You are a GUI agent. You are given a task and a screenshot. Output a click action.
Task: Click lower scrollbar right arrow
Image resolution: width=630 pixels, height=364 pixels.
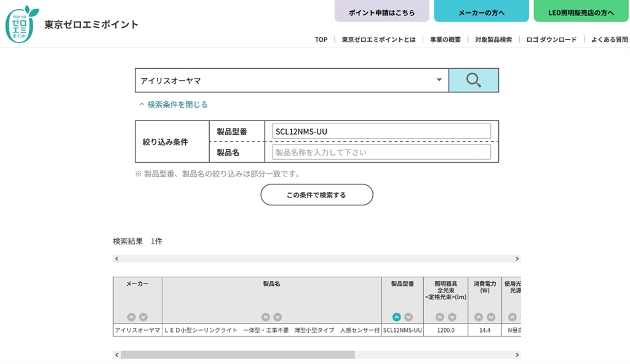tap(517, 355)
